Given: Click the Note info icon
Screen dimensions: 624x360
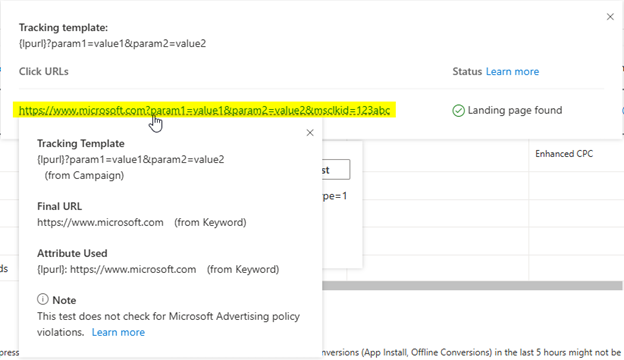Looking at the screenshot, I should 43,299.
